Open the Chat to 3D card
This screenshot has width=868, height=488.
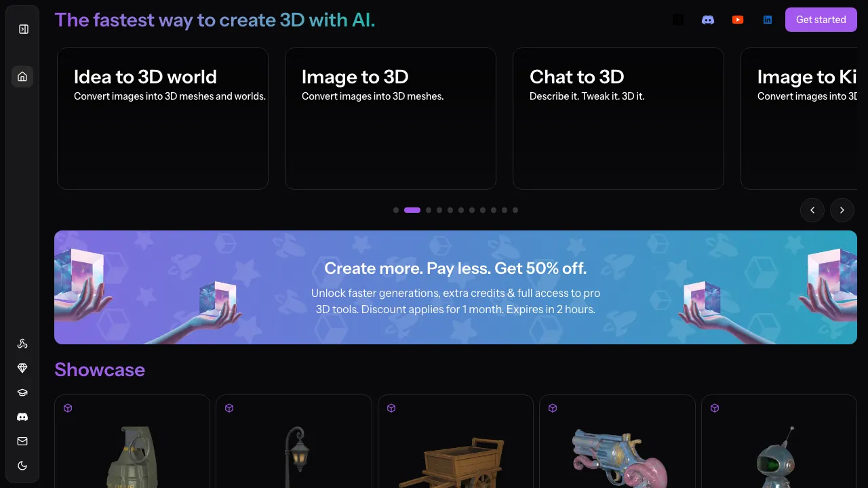point(618,119)
